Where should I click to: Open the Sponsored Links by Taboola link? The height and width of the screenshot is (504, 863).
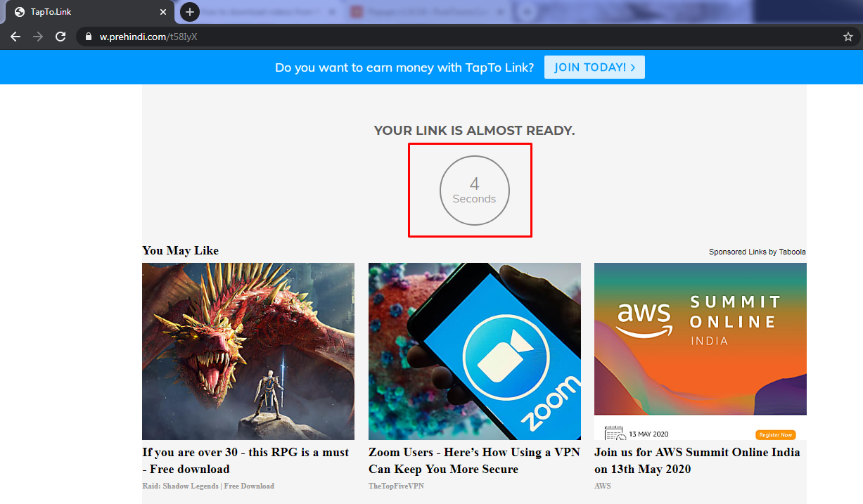757,252
